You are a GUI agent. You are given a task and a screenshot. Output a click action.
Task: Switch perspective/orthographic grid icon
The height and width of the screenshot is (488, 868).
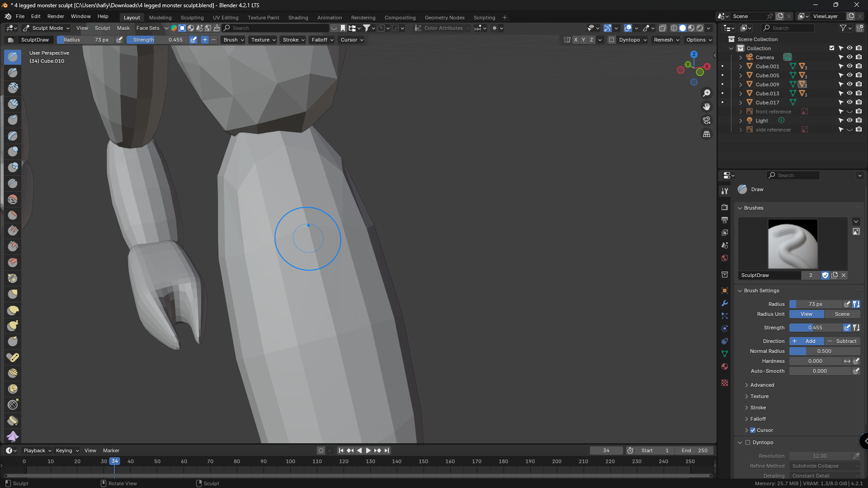(706, 134)
